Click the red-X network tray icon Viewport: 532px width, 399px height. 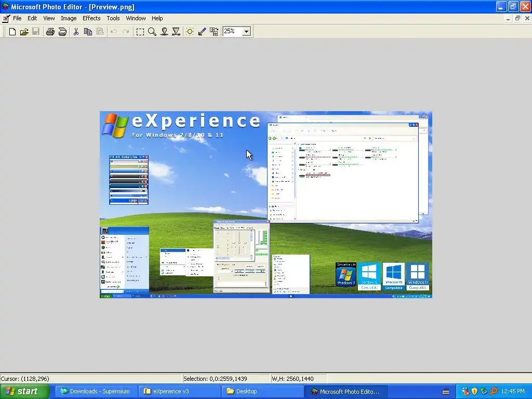[465, 392]
